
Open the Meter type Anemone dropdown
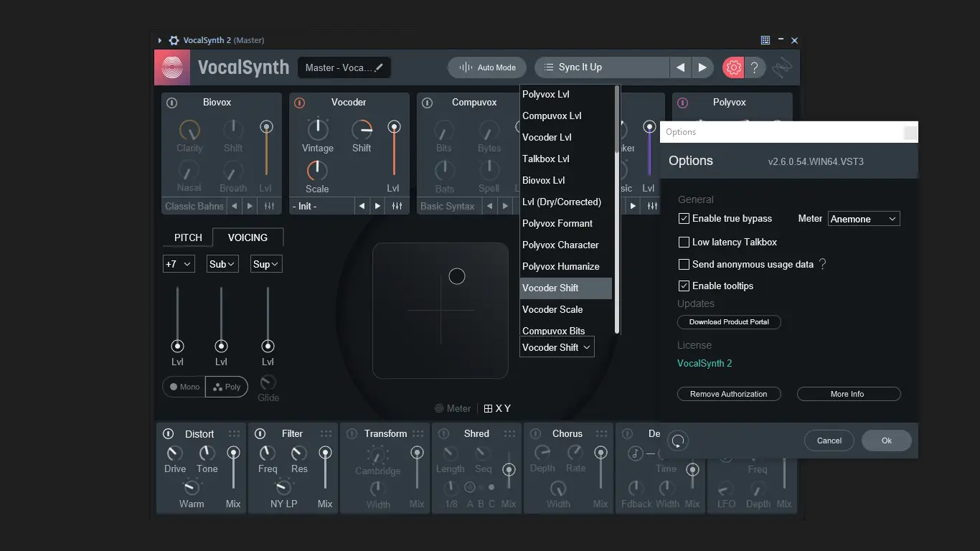click(x=864, y=218)
